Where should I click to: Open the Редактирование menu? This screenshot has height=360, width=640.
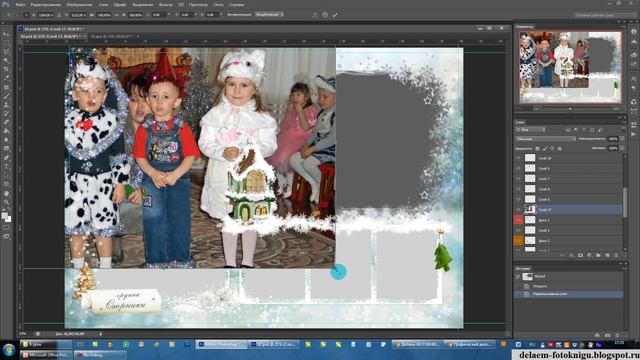point(45,5)
